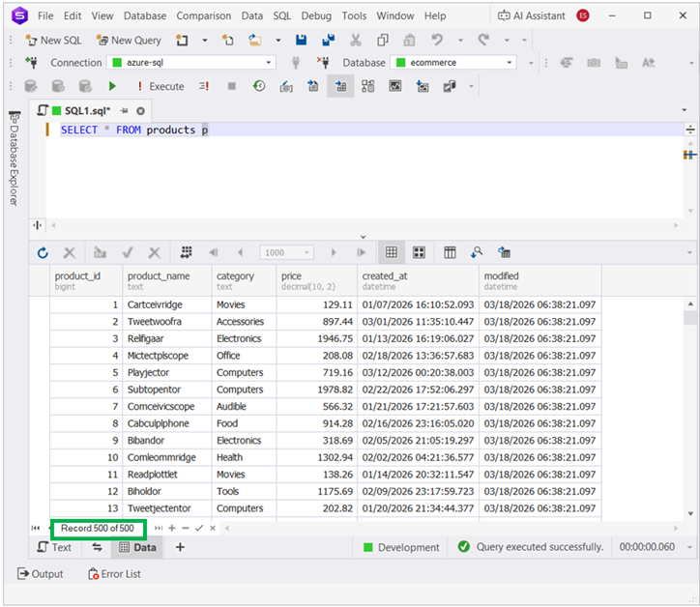Expand the Undo history dropdown arrow
Screen dimensions: 700x607
(x=460, y=41)
